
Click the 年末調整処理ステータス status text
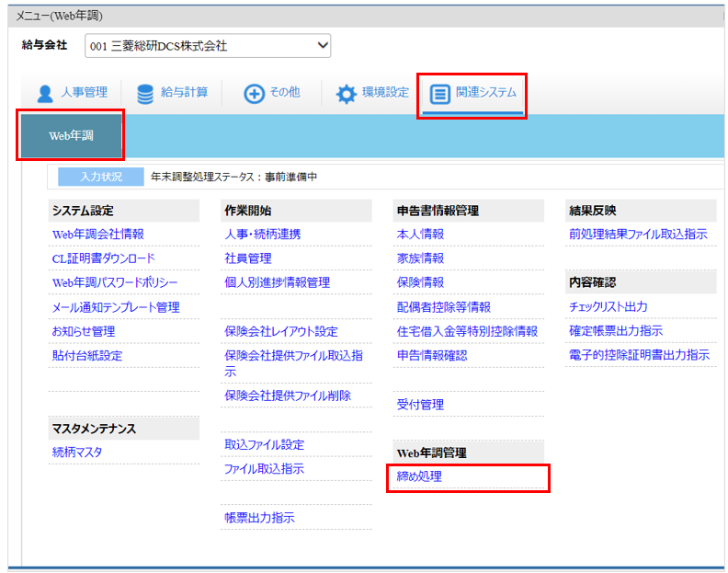pos(234,177)
